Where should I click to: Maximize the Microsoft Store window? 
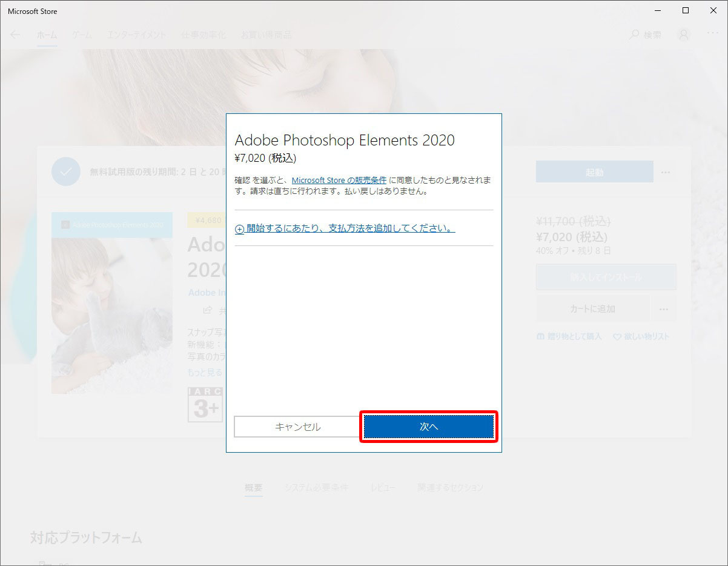(686, 10)
